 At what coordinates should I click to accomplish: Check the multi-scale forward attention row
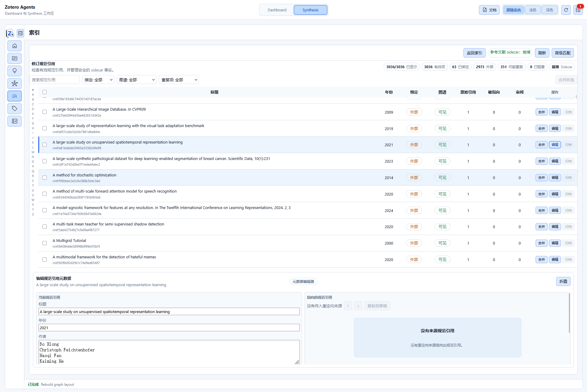[45, 194]
